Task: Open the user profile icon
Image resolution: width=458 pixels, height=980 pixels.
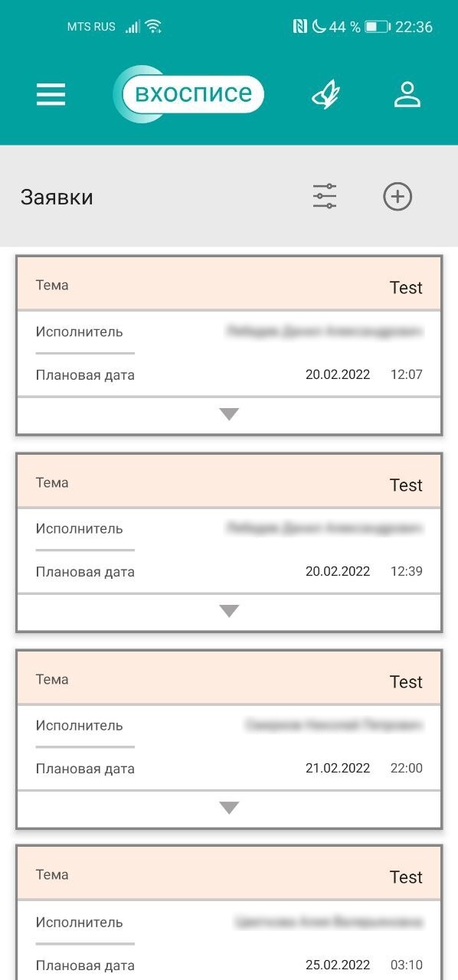Action: pyautogui.click(x=407, y=93)
